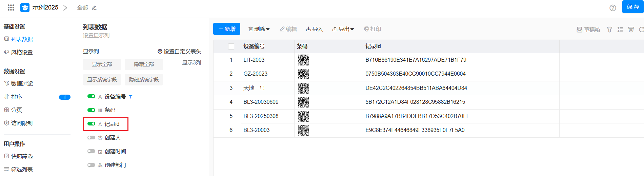The height and width of the screenshot is (176, 644).
Task: Open the recycle bin icon in toolbar
Action: 631,30
